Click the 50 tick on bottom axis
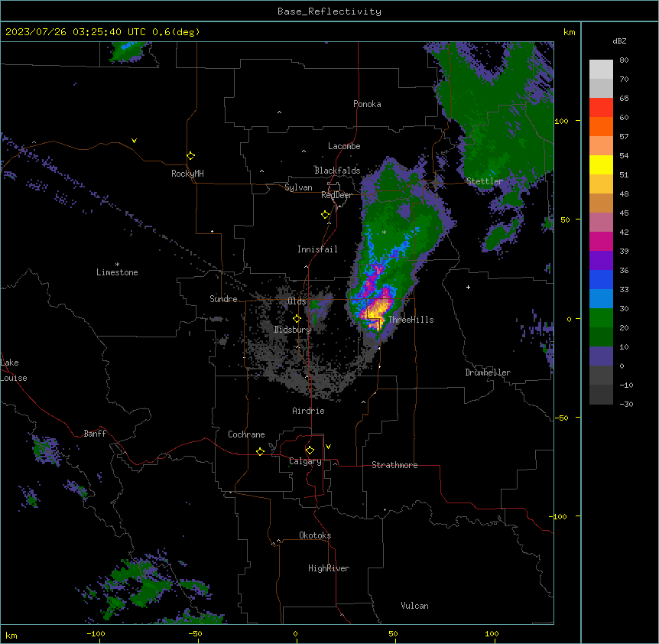The image size is (659, 644). (393, 633)
